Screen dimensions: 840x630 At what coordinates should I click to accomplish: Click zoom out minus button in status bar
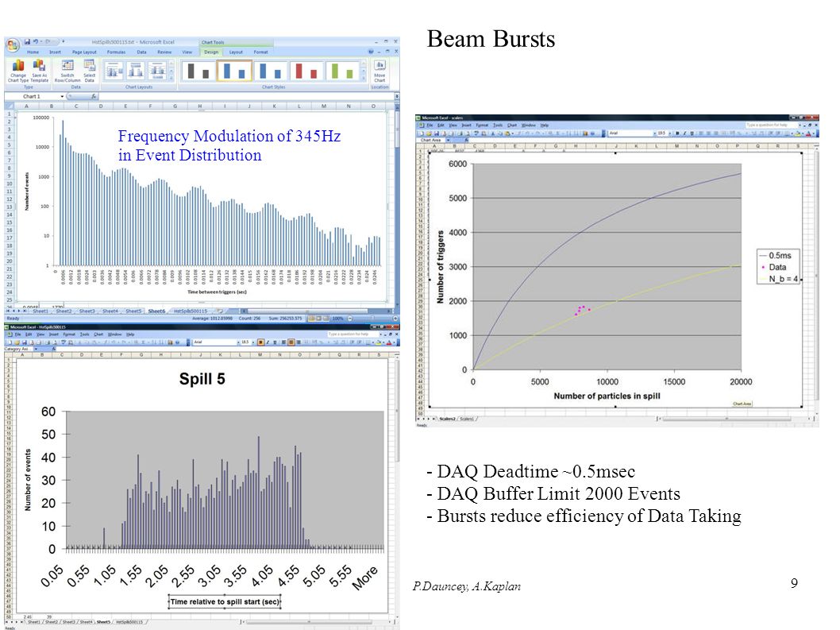coord(350,319)
